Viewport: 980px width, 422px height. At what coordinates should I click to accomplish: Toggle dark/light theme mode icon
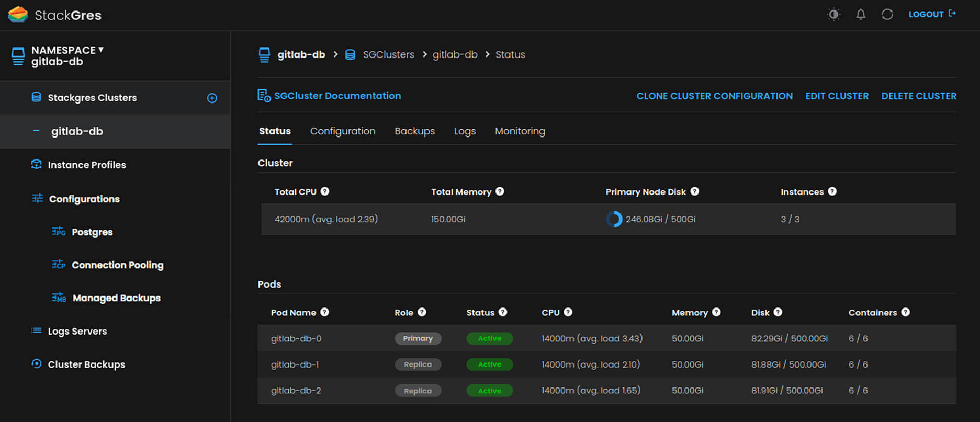coord(833,15)
